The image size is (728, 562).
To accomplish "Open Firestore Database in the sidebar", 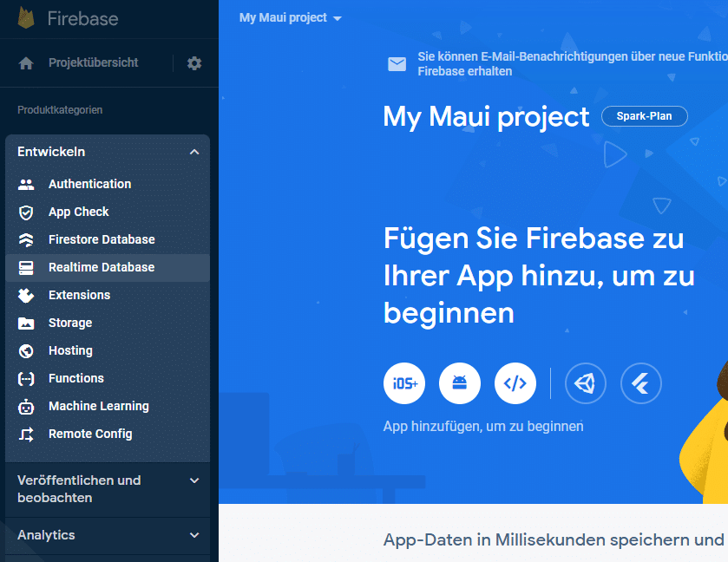I will coord(108,240).
